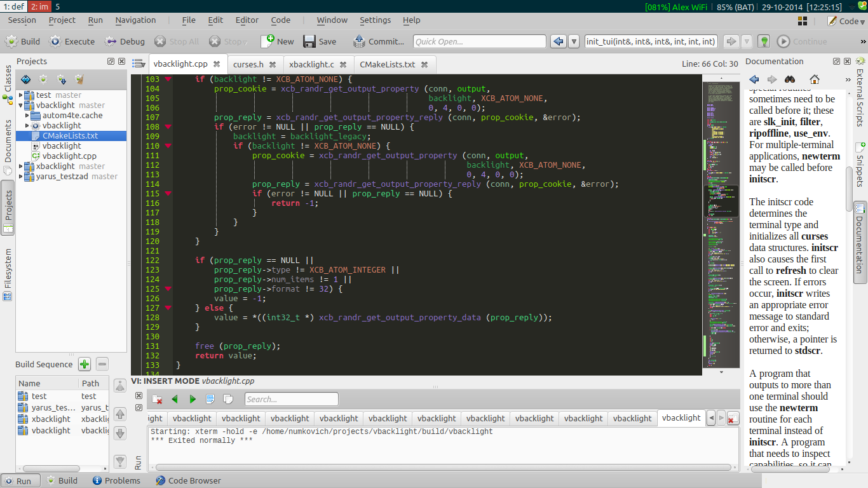
Task: Open the Session menu
Action: [22, 20]
